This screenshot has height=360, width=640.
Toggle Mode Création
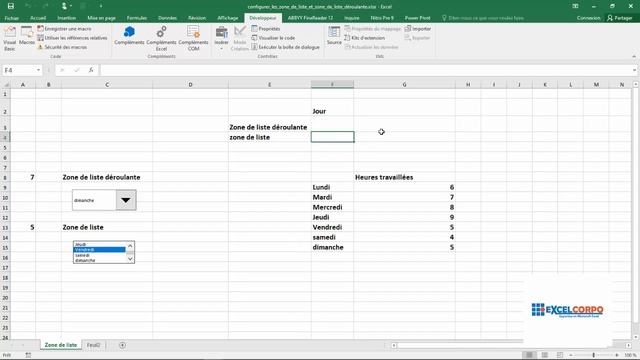(x=240, y=38)
